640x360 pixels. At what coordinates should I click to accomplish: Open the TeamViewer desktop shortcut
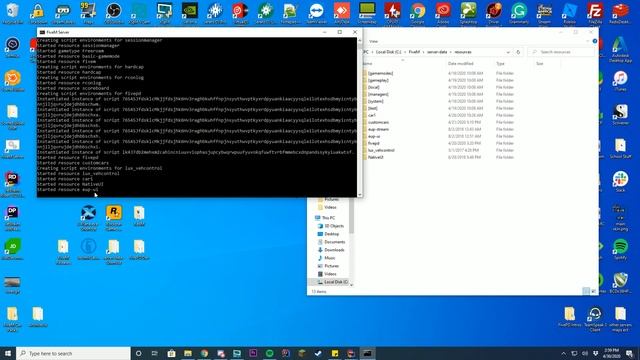[x=316, y=13]
